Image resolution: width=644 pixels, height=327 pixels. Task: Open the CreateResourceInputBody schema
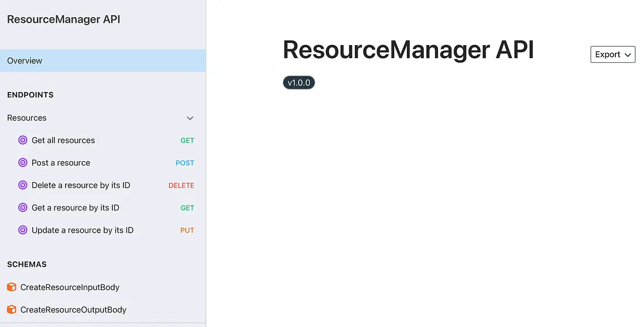pyautogui.click(x=70, y=287)
